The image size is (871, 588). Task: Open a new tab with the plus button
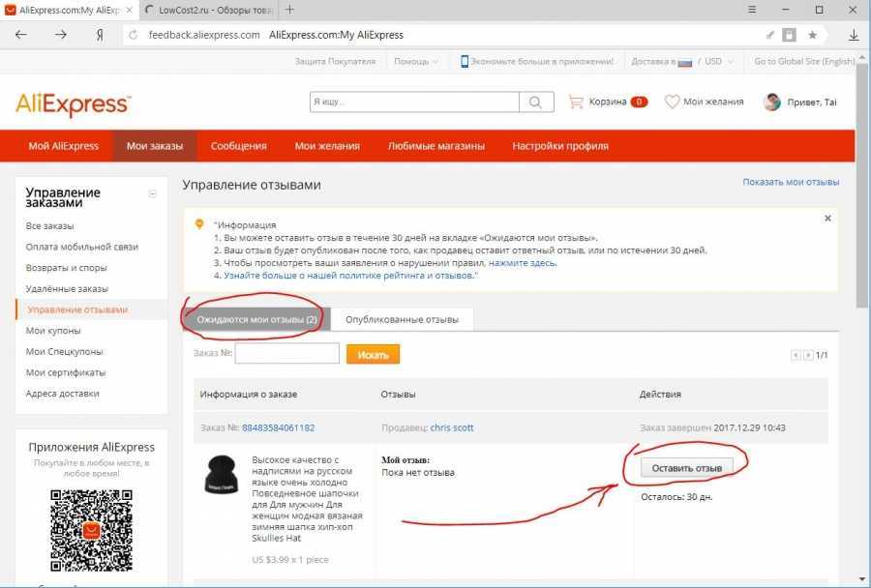(x=289, y=10)
